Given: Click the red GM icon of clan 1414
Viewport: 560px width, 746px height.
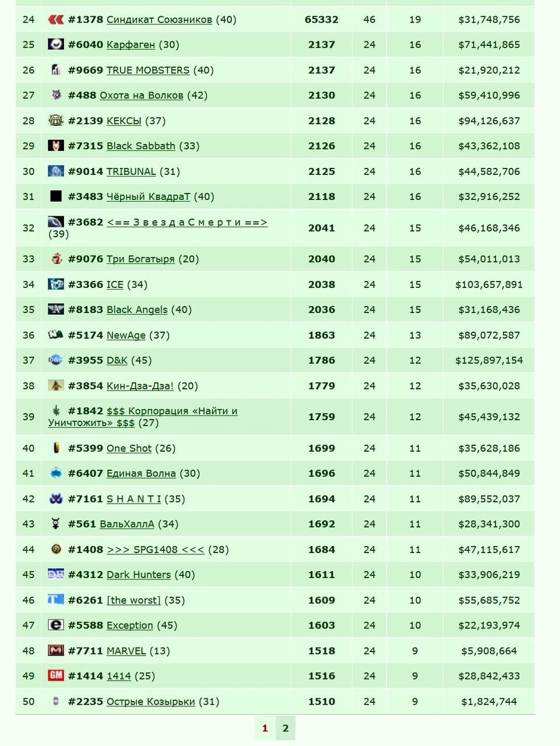Looking at the screenshot, I should (56, 675).
